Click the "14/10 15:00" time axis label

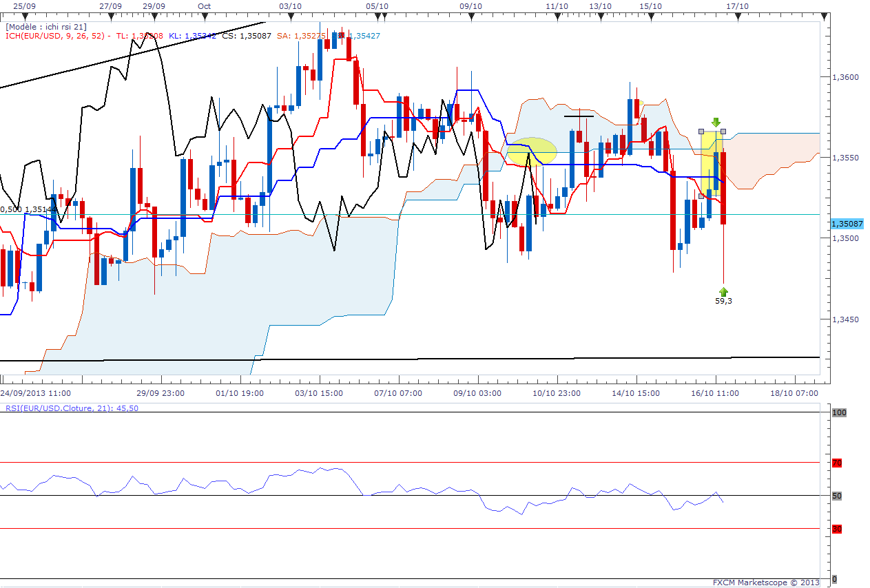point(636,393)
